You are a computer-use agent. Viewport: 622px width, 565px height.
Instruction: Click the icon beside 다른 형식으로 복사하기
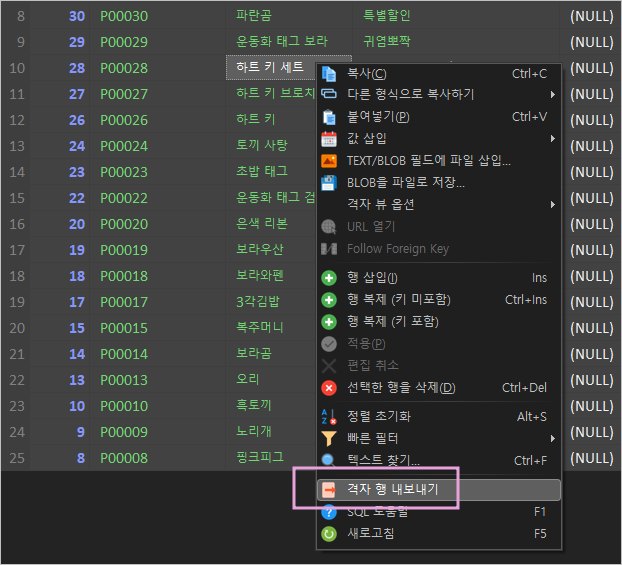point(329,94)
